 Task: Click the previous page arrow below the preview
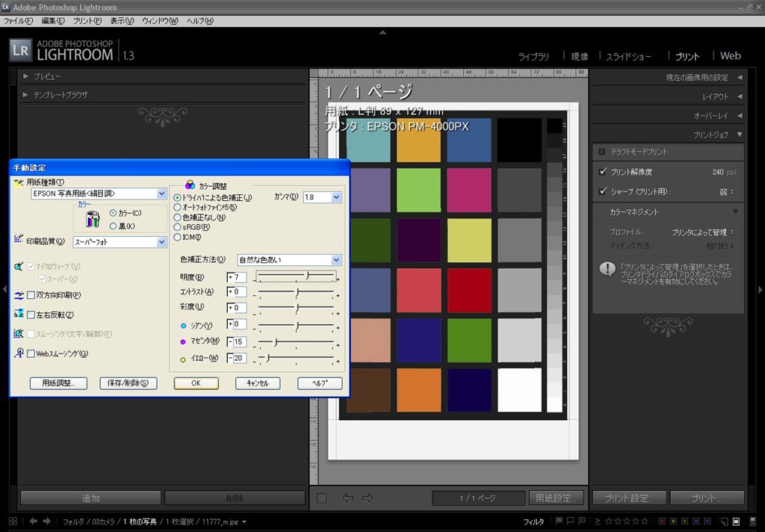coord(347,498)
